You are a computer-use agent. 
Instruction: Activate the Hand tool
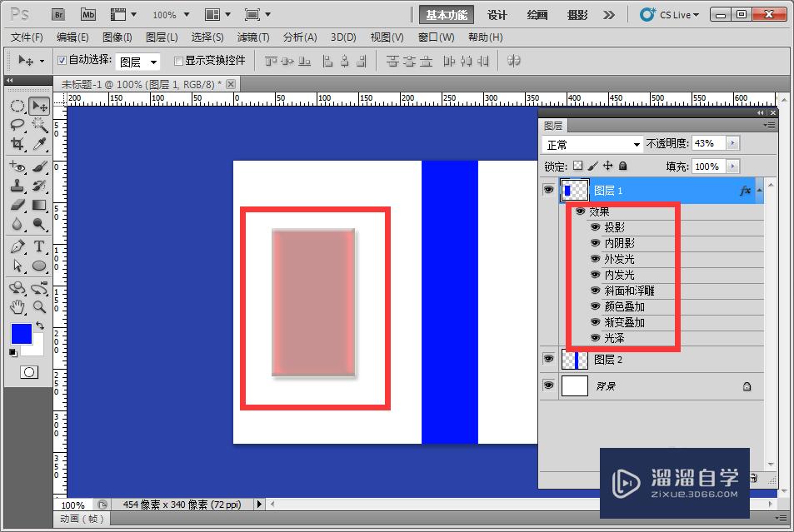[x=17, y=306]
